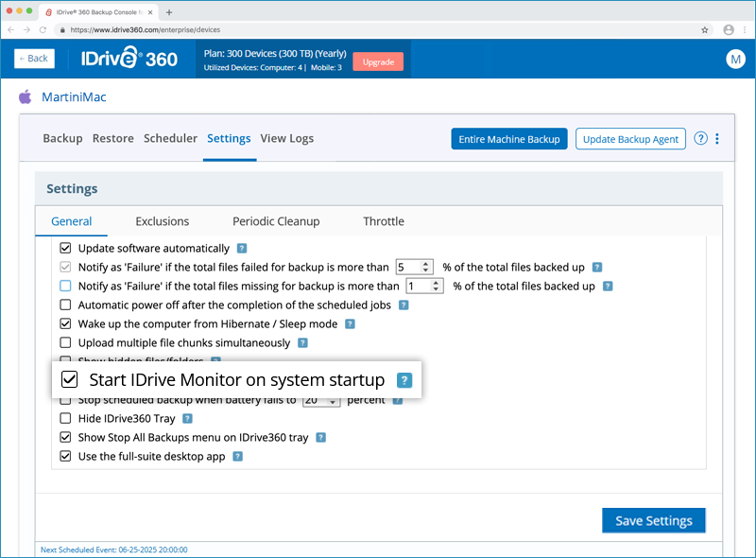Click the Save Settings button
This screenshot has width=756, height=558.
click(653, 520)
